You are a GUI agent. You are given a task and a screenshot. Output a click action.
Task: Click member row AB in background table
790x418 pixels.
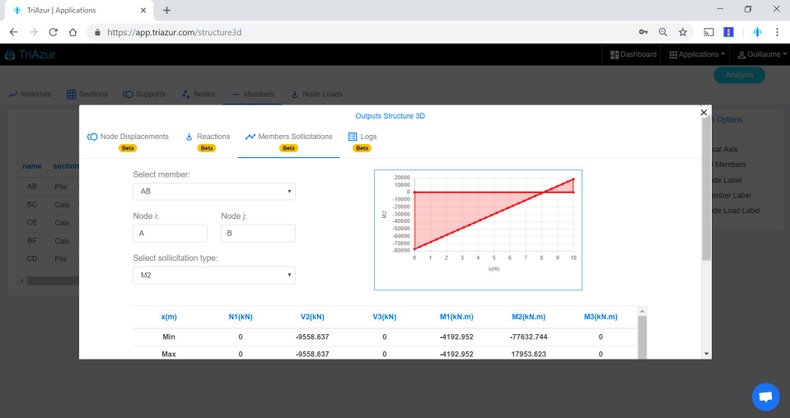point(47,186)
